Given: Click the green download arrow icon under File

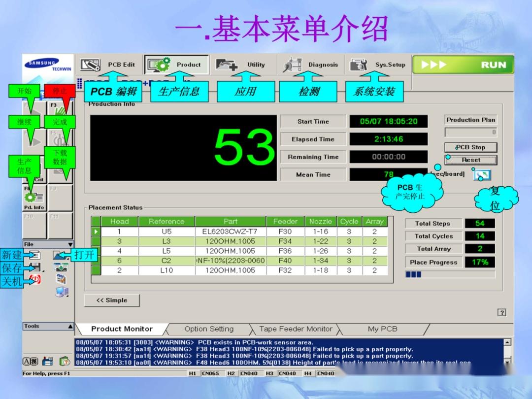Looking at the screenshot, I should pos(61,267).
